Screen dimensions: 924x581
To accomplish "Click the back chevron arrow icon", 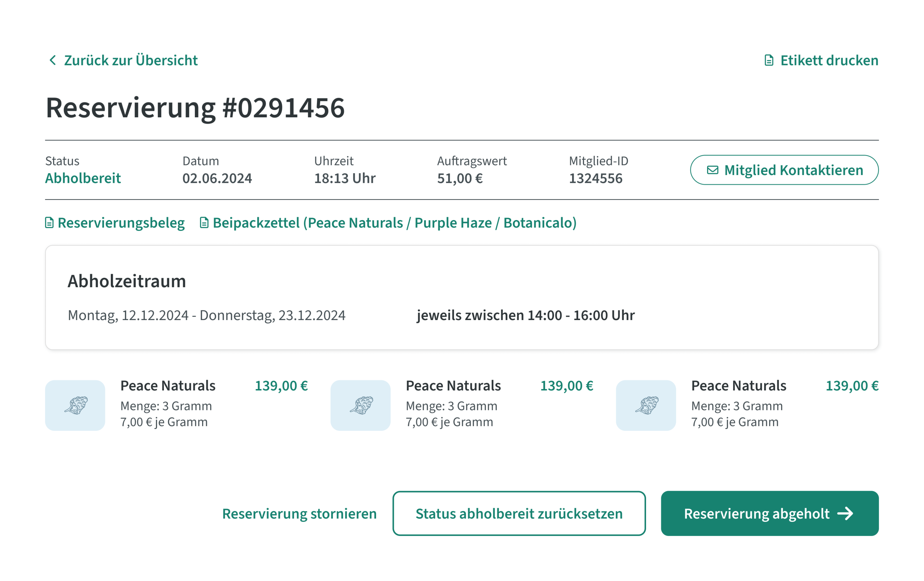I will point(53,60).
